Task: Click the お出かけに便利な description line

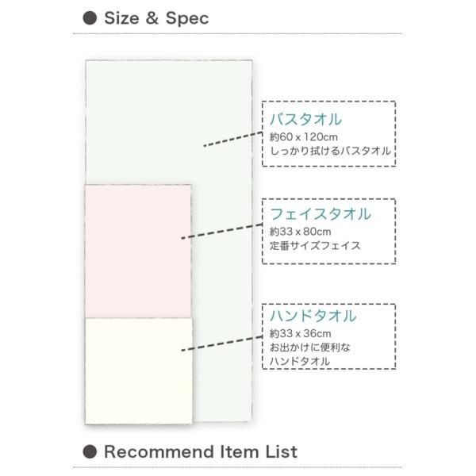Action: (x=310, y=347)
